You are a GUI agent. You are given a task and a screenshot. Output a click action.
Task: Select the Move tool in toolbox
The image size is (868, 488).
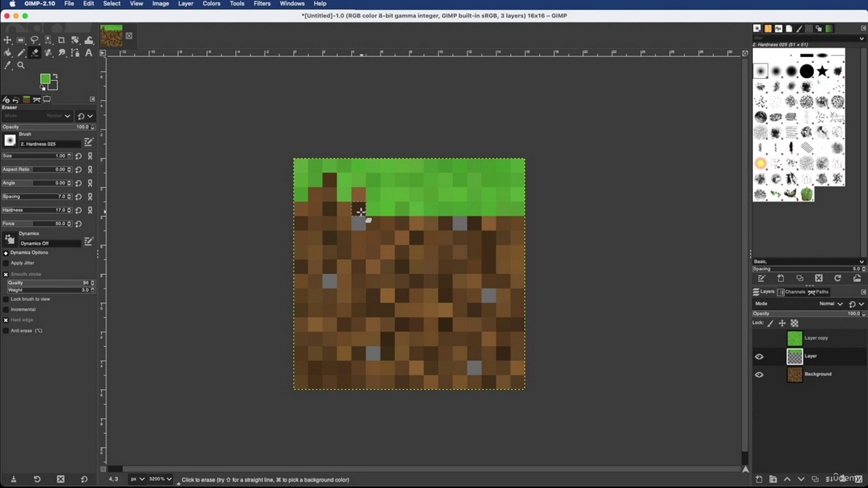pos(7,40)
